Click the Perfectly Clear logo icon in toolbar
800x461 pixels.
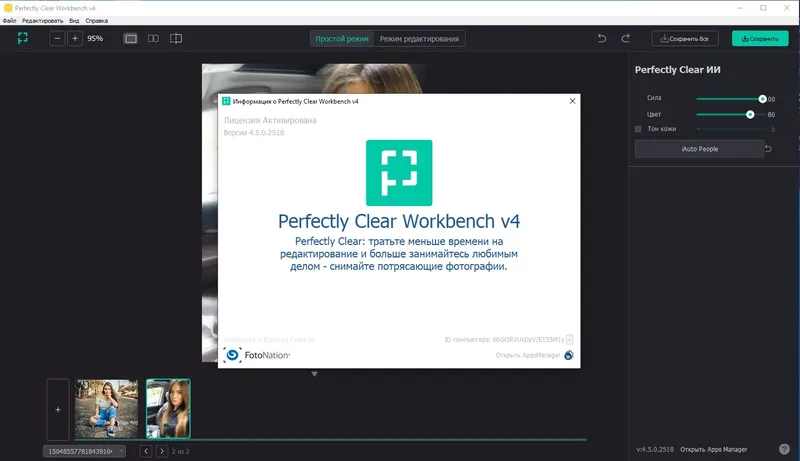point(22,38)
